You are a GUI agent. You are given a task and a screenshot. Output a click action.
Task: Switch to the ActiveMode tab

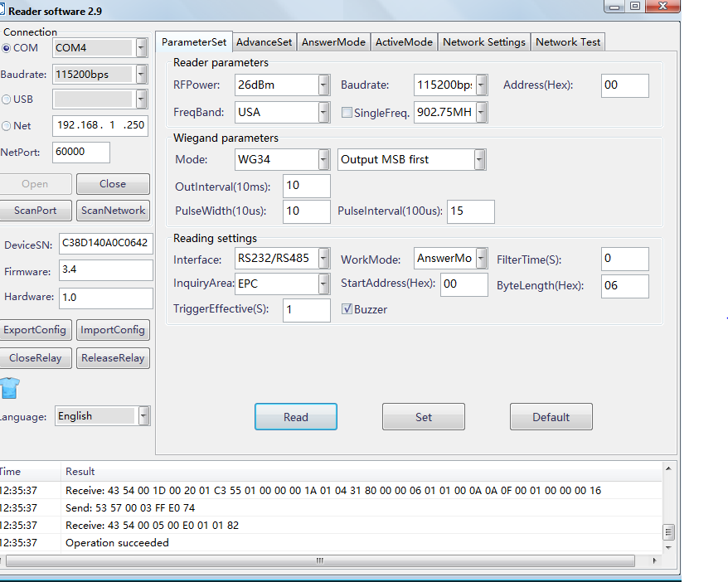(404, 41)
